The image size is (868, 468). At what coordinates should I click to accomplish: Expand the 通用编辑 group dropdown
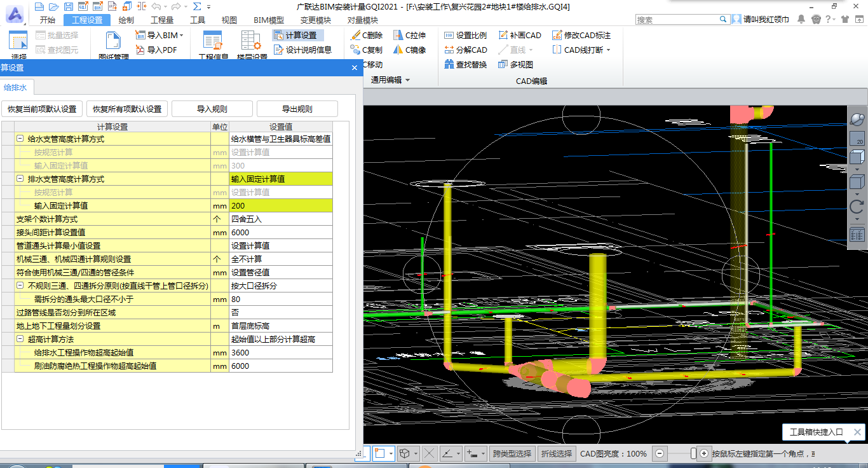pos(407,80)
